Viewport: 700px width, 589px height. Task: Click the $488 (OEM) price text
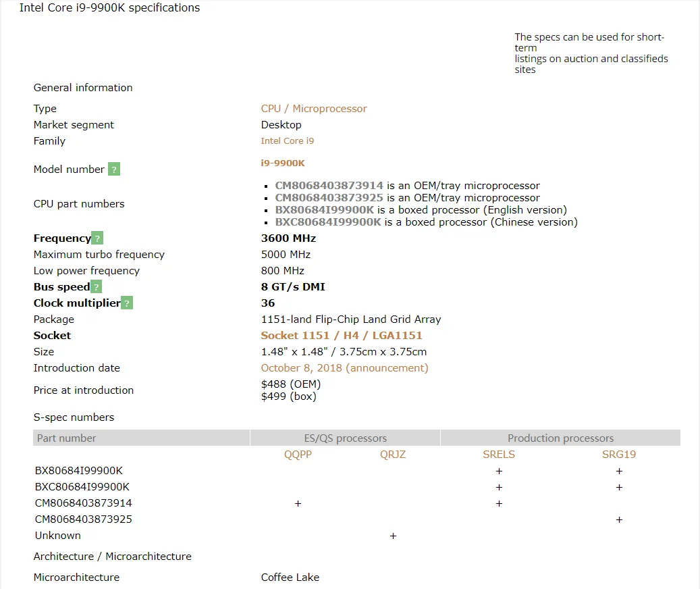point(291,384)
